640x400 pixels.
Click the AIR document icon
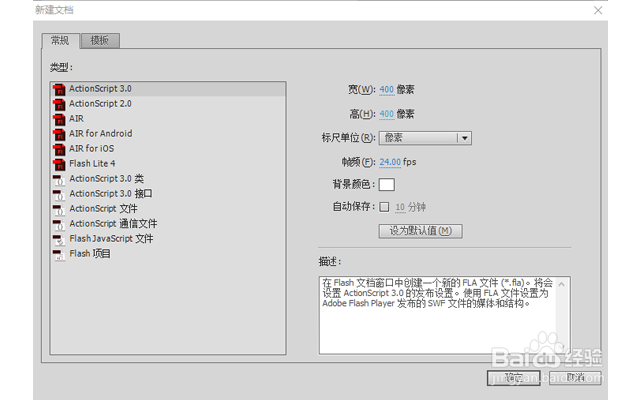click(59, 119)
